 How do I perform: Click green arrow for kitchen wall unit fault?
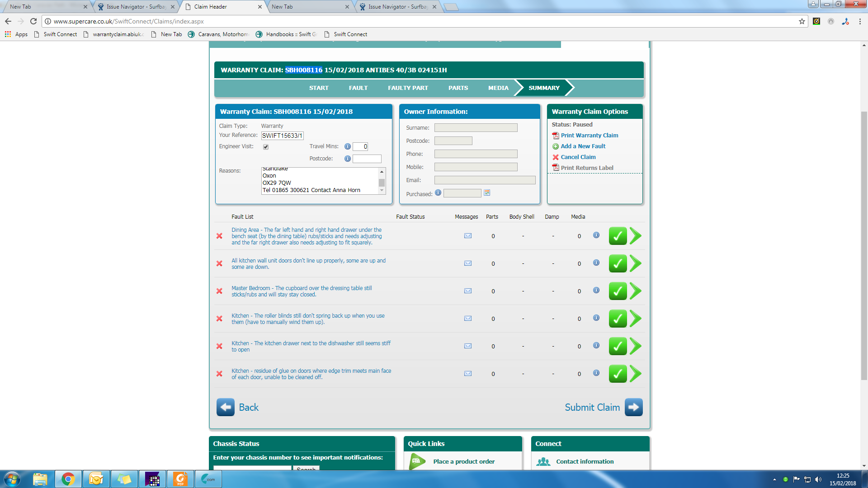pyautogui.click(x=636, y=263)
